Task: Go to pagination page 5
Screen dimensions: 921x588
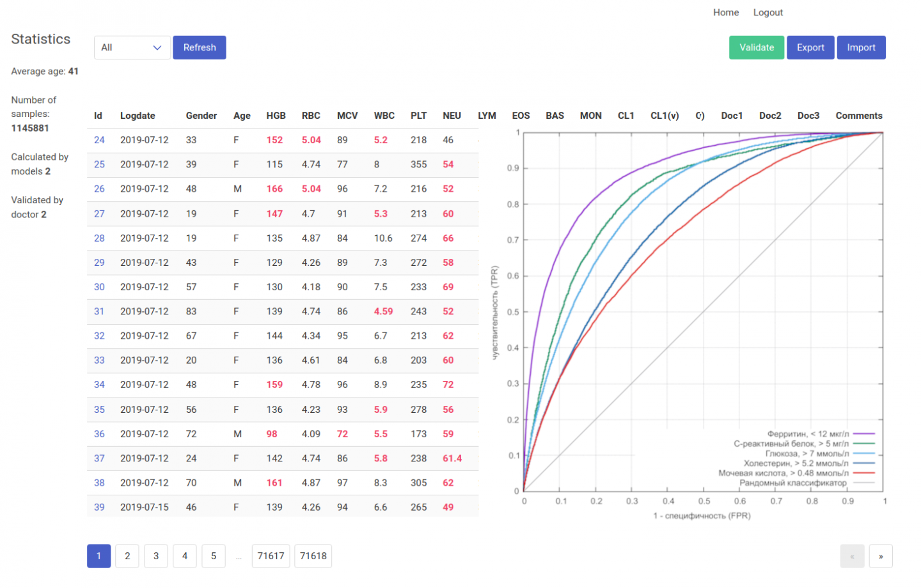Action: tap(214, 556)
